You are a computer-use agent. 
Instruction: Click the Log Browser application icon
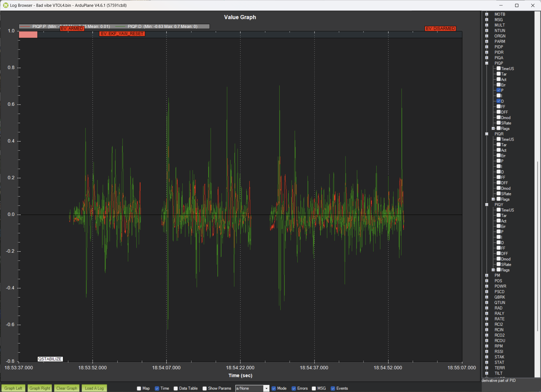5,5
